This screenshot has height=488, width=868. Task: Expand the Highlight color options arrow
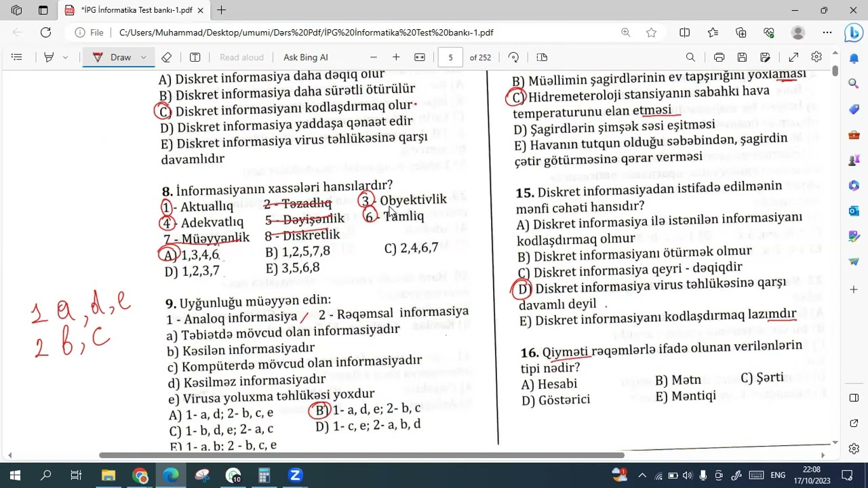[x=65, y=58]
